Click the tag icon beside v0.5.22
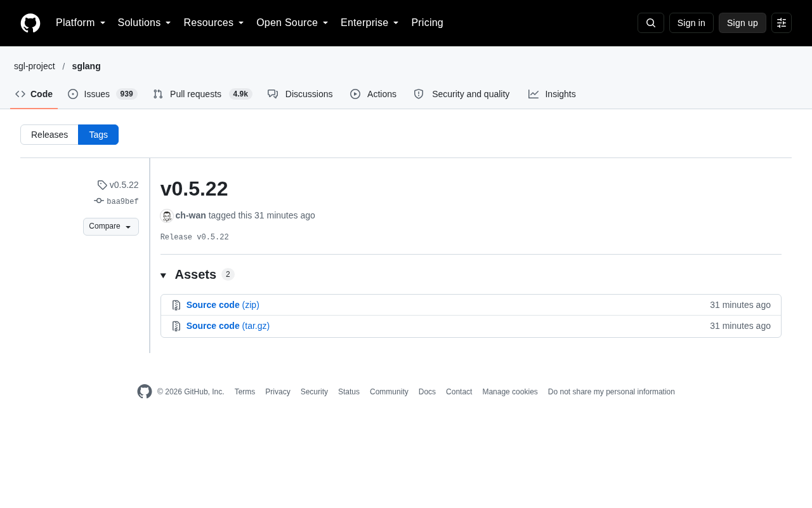 coord(102,185)
